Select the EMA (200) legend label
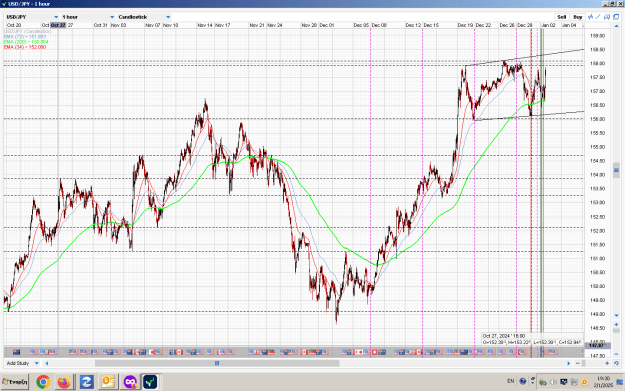625x391 pixels. [26, 42]
